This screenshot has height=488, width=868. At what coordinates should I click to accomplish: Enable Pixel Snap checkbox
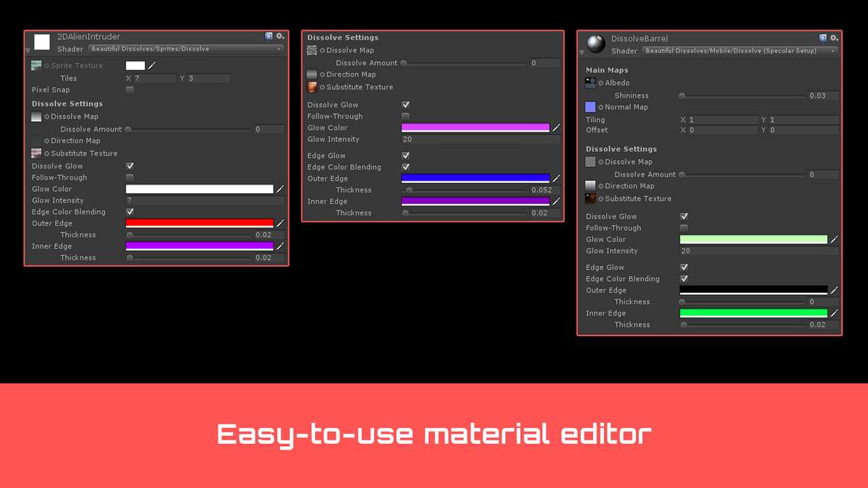(x=129, y=90)
